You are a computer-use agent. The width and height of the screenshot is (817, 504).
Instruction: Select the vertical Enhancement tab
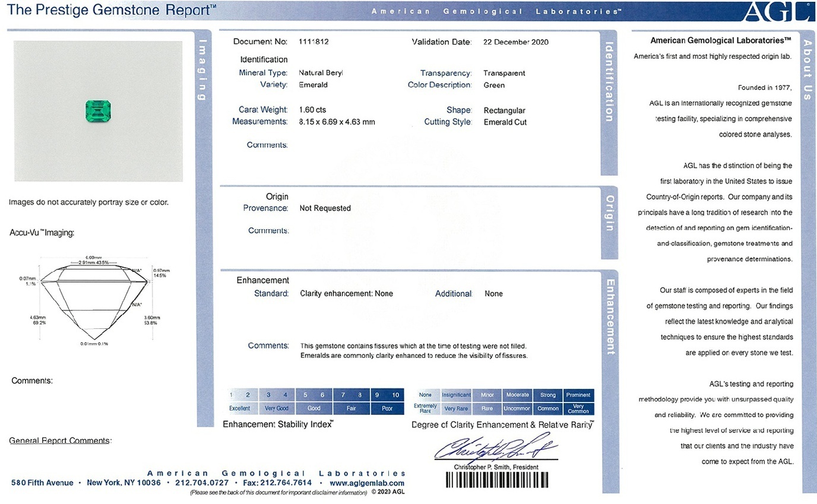[x=609, y=316]
